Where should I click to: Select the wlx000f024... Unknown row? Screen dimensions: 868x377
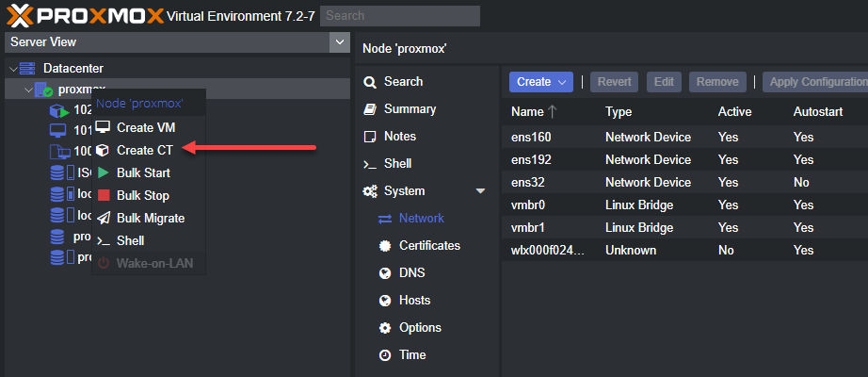[x=684, y=251]
